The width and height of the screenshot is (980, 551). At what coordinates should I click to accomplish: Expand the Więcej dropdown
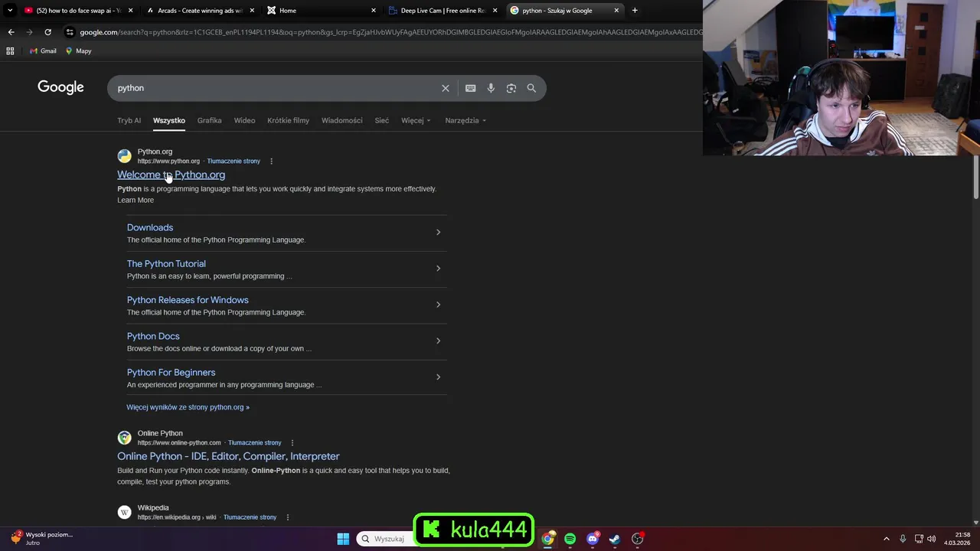(416, 120)
